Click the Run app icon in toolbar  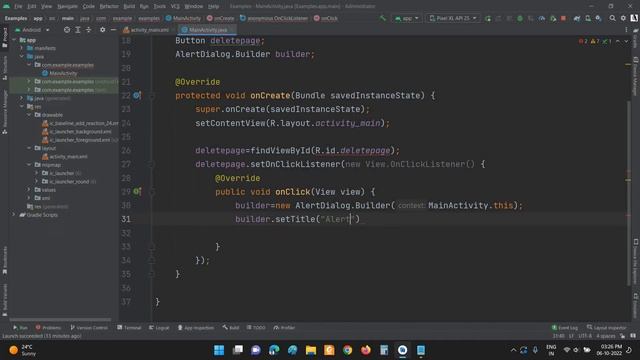[x=488, y=18]
